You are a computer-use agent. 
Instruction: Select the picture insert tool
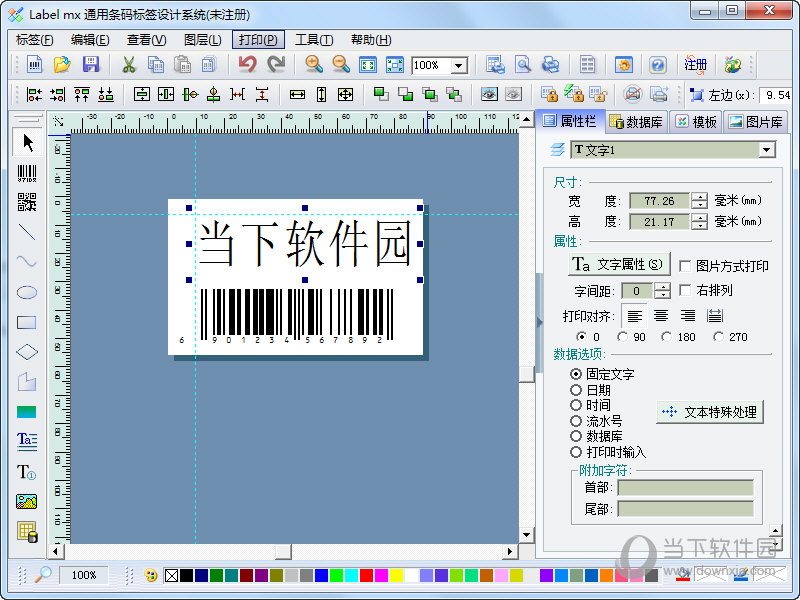coord(27,502)
